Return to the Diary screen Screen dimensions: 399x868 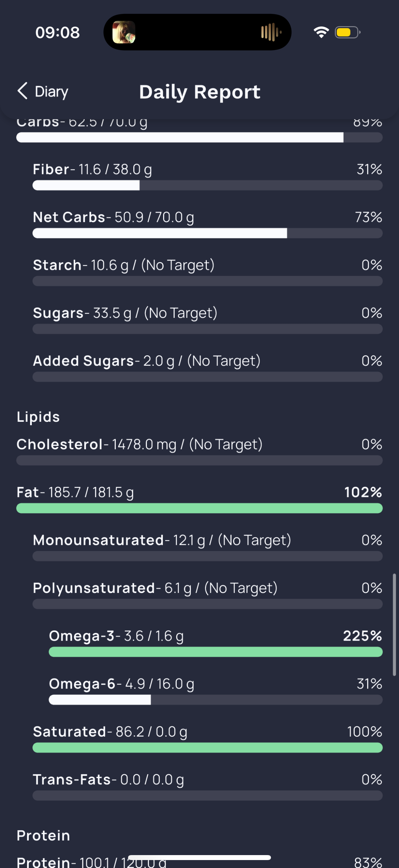point(43,91)
